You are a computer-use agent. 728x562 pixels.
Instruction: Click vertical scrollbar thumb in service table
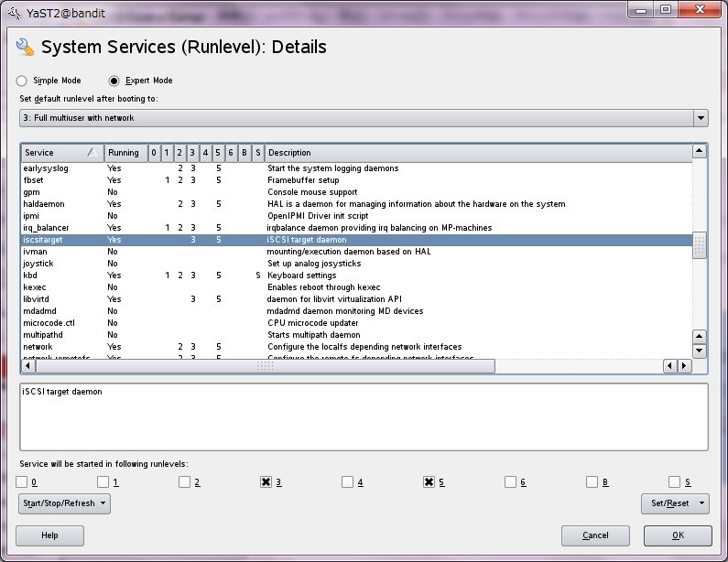(700, 245)
